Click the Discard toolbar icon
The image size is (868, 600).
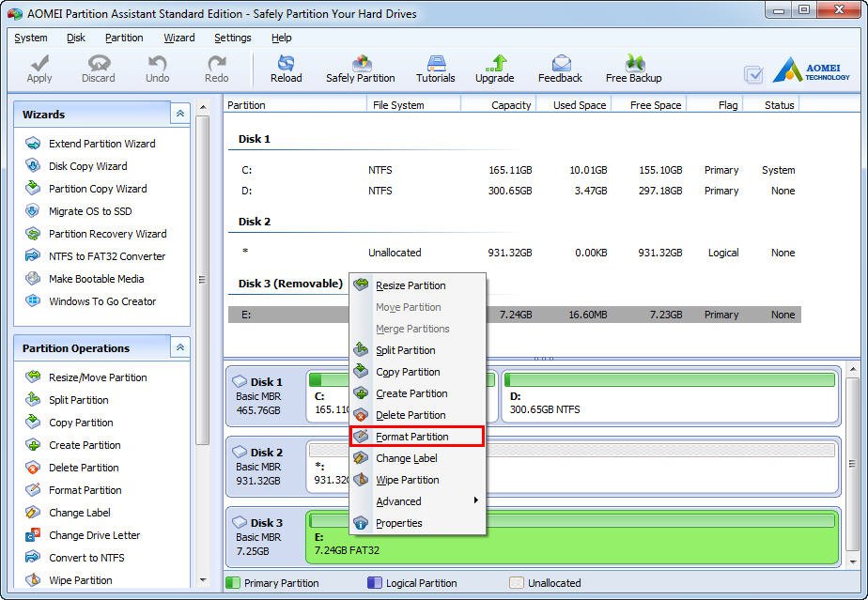tap(99, 63)
